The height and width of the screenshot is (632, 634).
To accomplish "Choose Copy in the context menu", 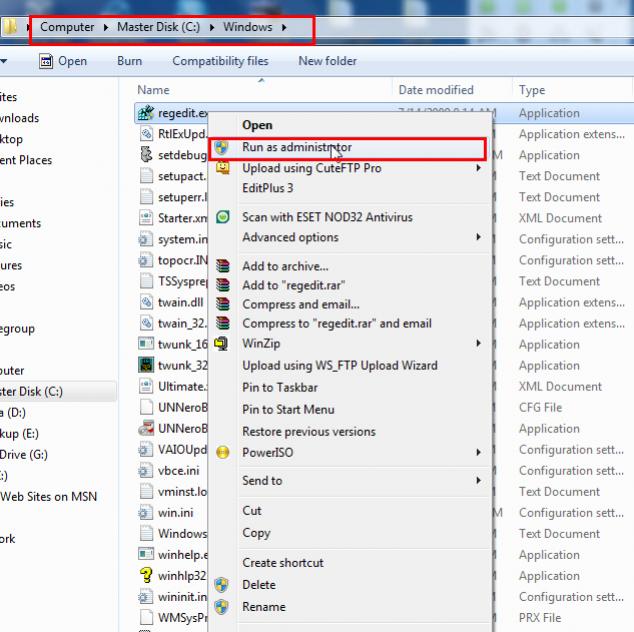I will click(256, 533).
